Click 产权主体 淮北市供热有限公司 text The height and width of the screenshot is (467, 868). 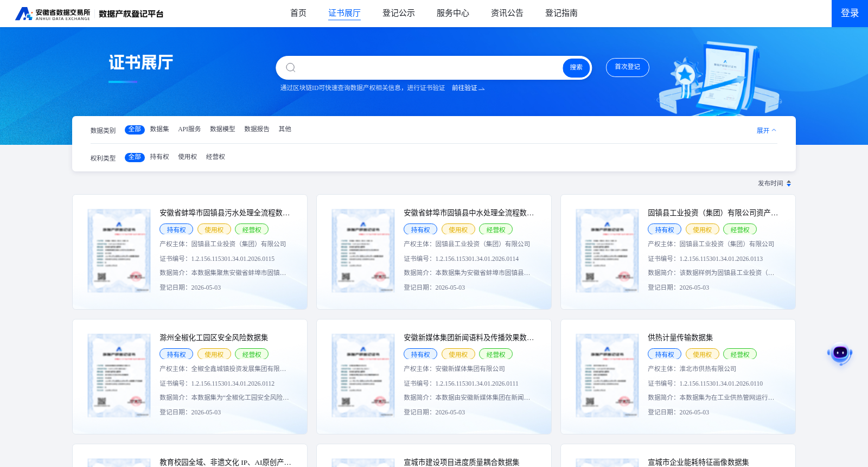pos(692,369)
